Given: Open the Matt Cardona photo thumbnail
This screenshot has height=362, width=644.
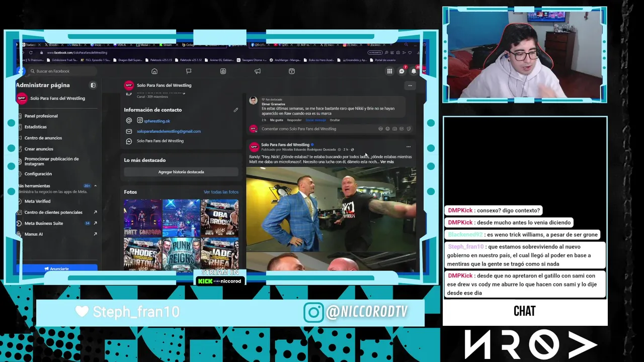Looking at the screenshot, I should point(143,218).
